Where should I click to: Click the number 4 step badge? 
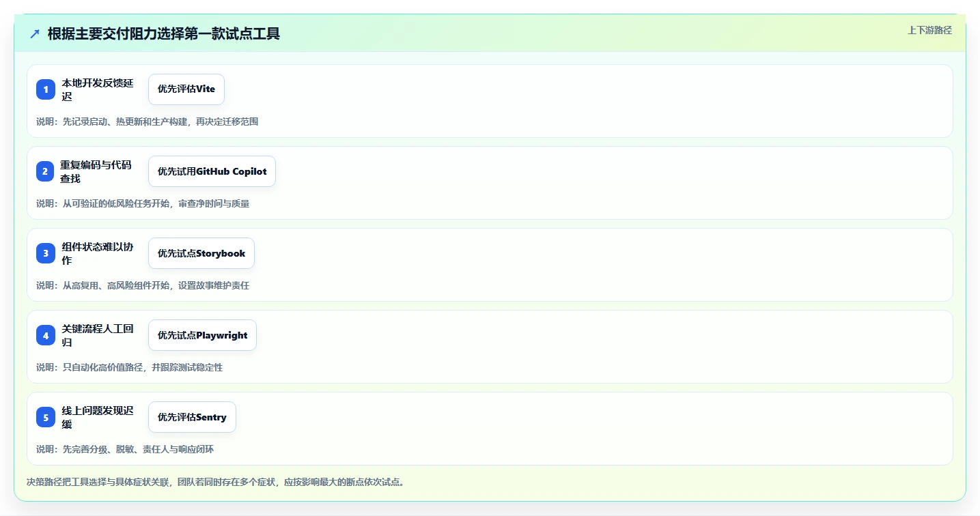coord(46,335)
